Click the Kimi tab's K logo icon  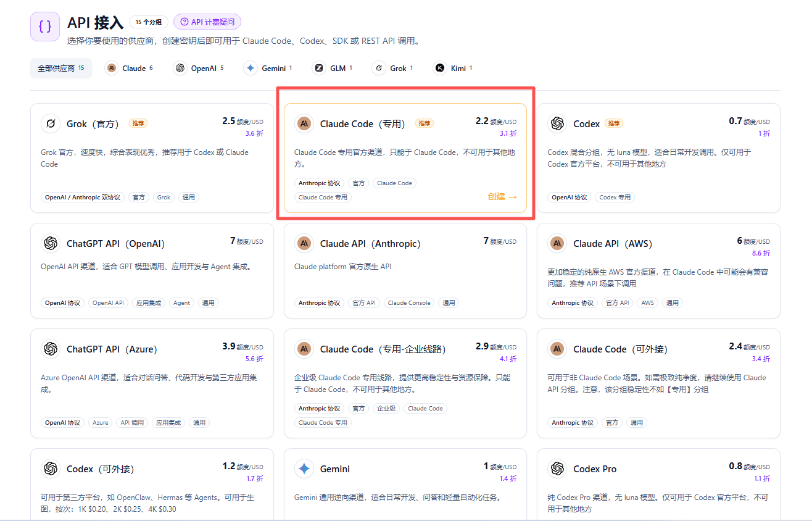point(440,68)
